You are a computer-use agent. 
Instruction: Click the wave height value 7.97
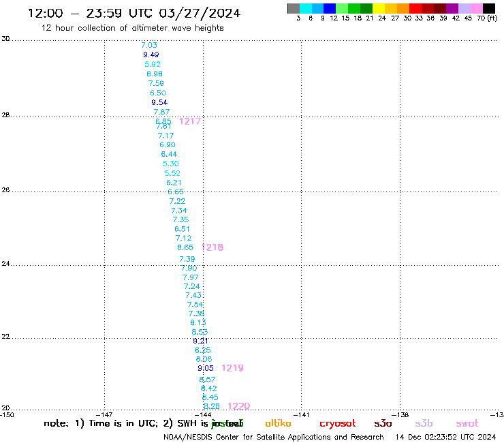point(190,277)
